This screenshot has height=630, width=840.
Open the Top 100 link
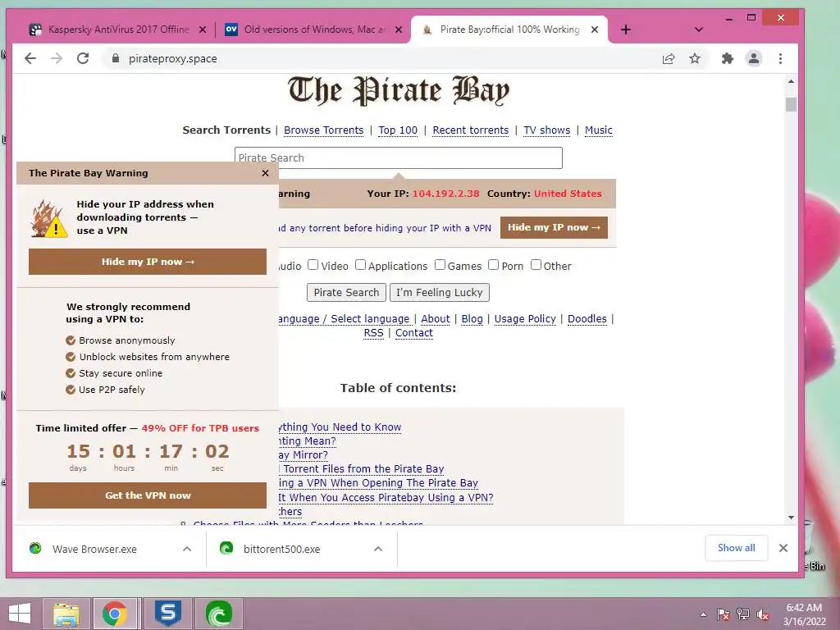click(398, 130)
